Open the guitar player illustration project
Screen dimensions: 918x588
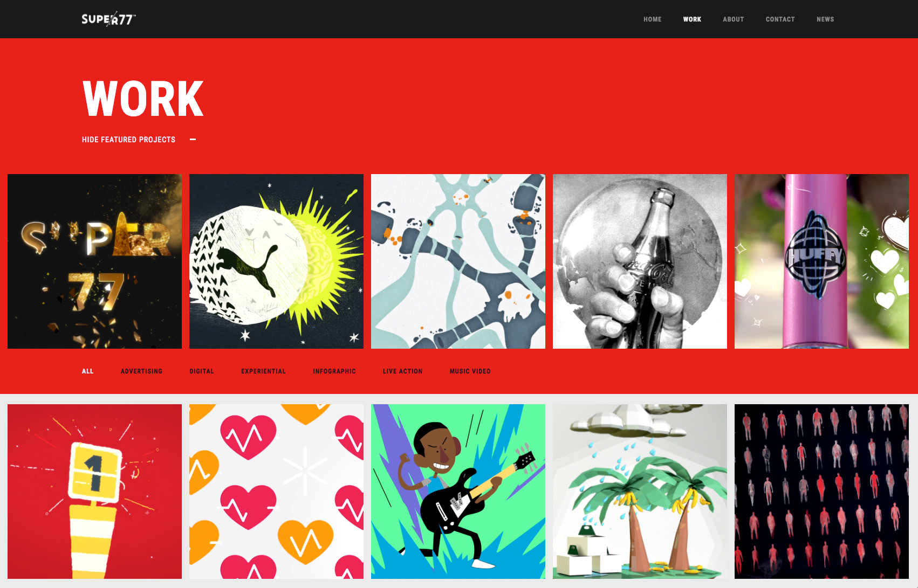[458, 492]
